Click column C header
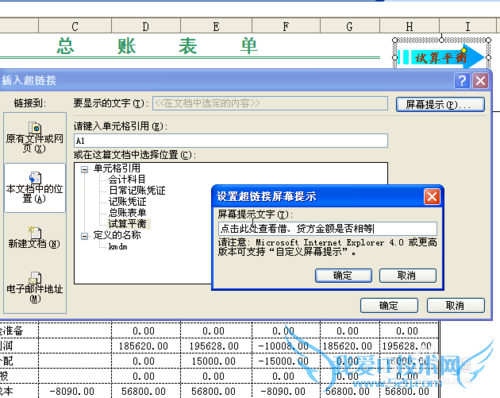 [x=75, y=26]
